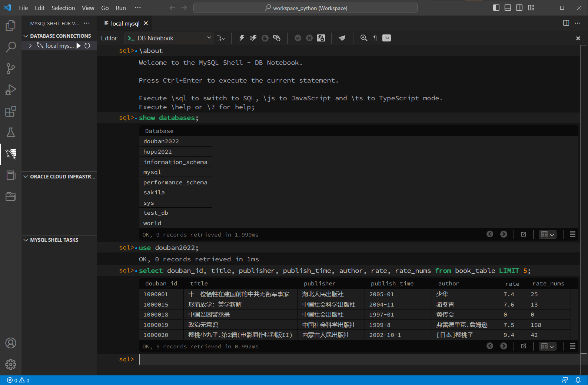588x385 pixels.
Task: Maximize the databases result set view
Action: (524, 234)
